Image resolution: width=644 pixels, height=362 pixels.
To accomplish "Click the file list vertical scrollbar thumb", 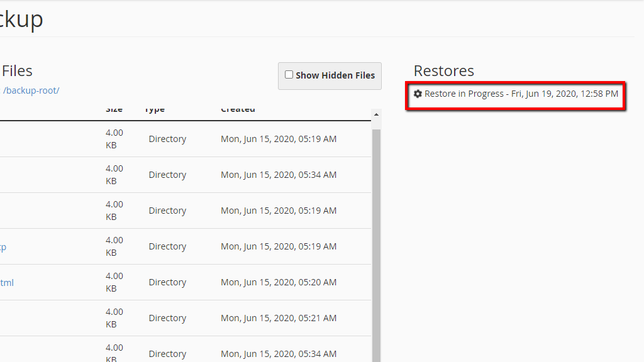I will point(376,246).
